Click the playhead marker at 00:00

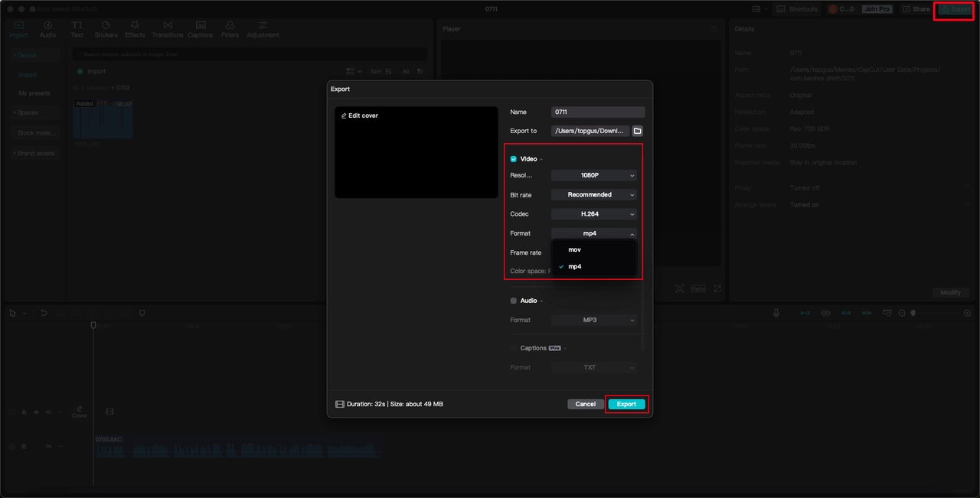[x=93, y=326]
